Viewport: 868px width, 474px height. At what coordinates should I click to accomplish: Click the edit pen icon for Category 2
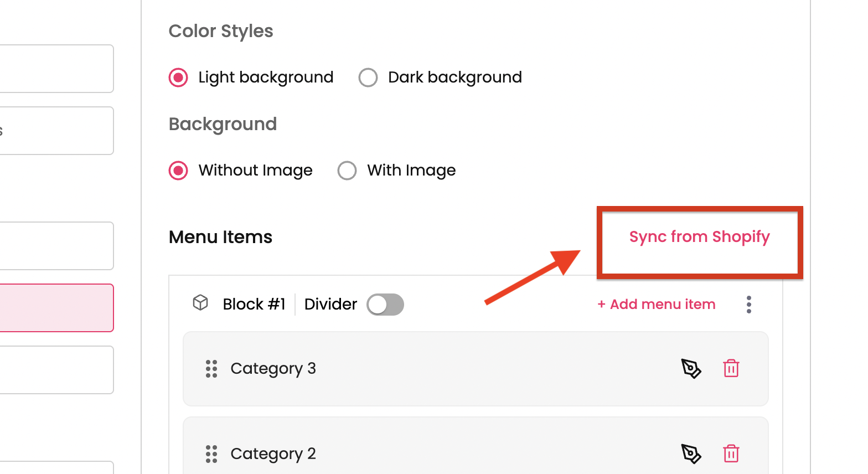(x=691, y=454)
